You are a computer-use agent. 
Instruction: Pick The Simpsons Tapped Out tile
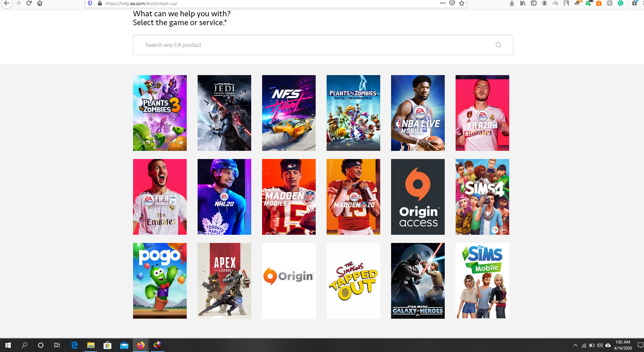[x=353, y=281]
